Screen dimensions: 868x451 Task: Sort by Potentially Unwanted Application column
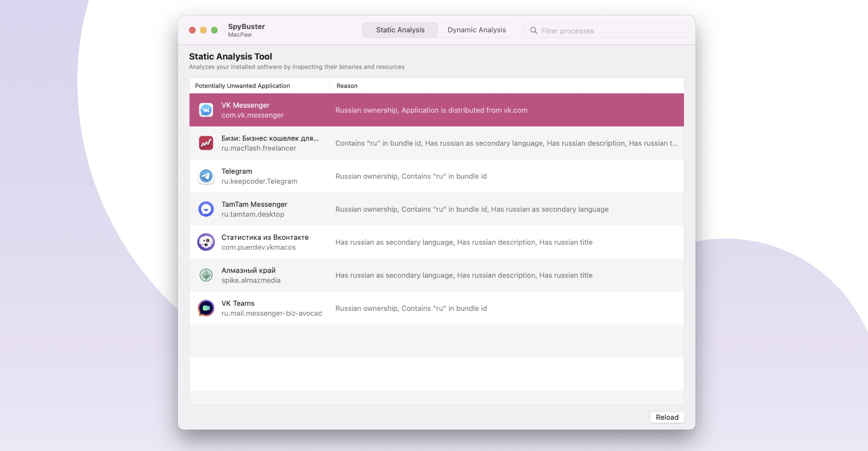(242, 86)
